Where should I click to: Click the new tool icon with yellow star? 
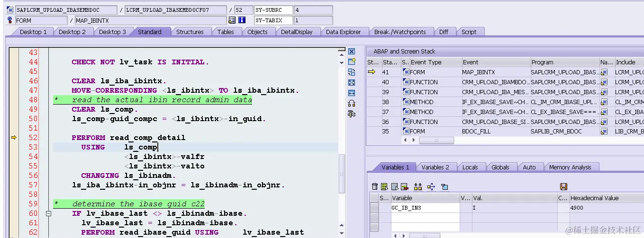coord(352,62)
